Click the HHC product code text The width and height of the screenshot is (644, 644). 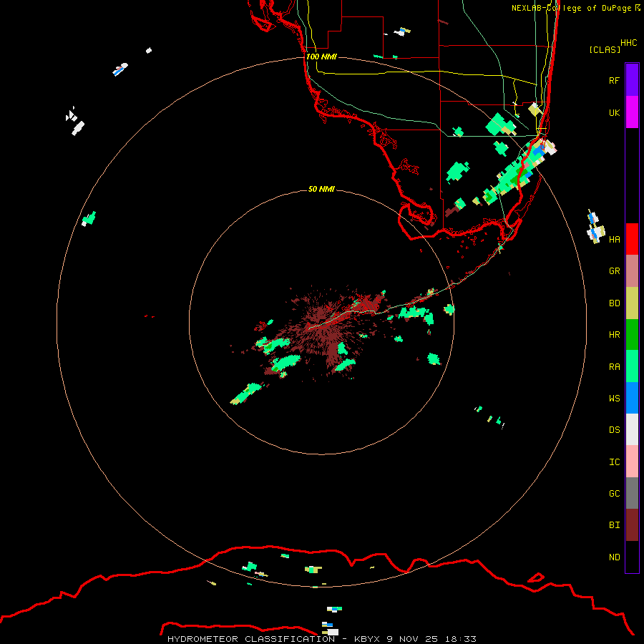[628, 43]
